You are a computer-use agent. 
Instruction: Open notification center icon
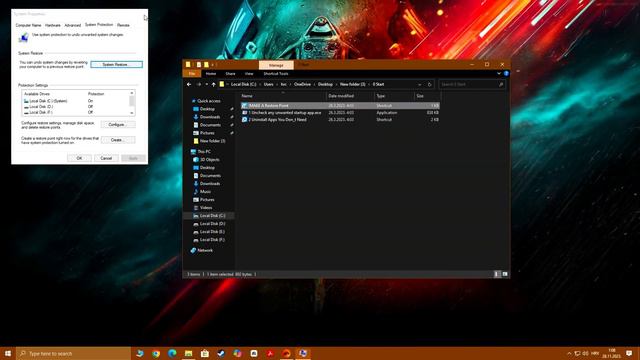(x=629, y=353)
